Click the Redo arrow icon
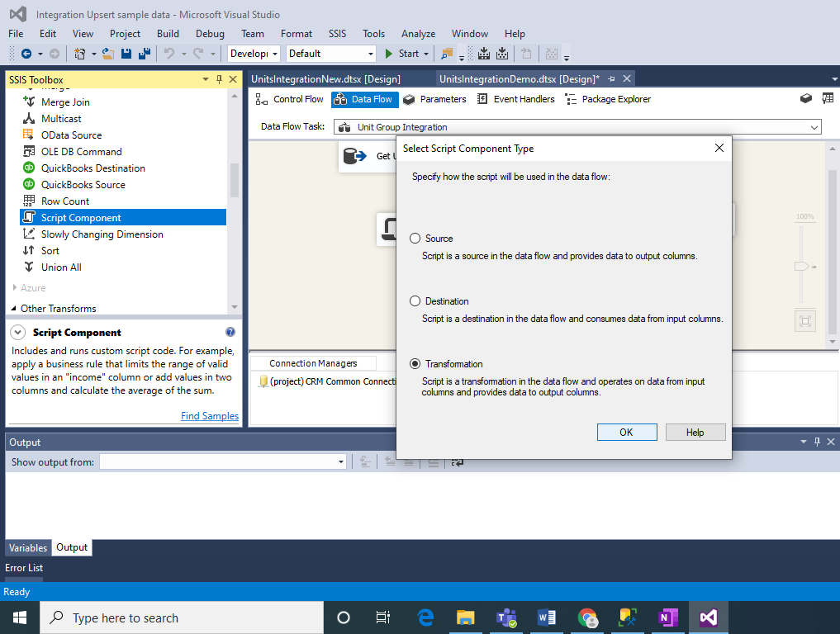 pyautogui.click(x=199, y=54)
